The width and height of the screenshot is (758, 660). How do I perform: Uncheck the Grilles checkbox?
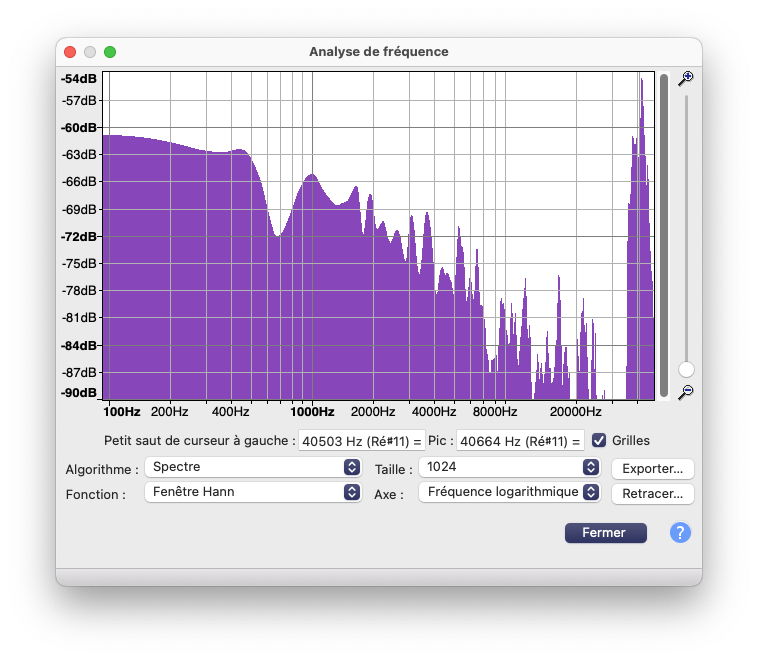coord(599,440)
